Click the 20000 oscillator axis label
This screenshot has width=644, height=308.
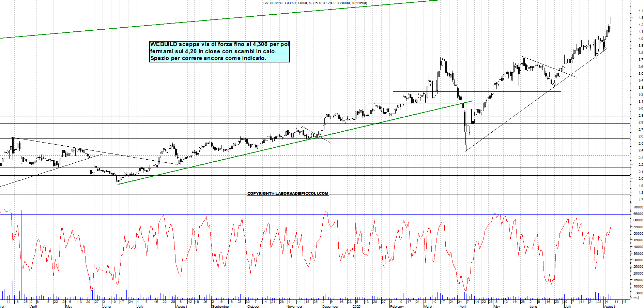(x=639, y=273)
